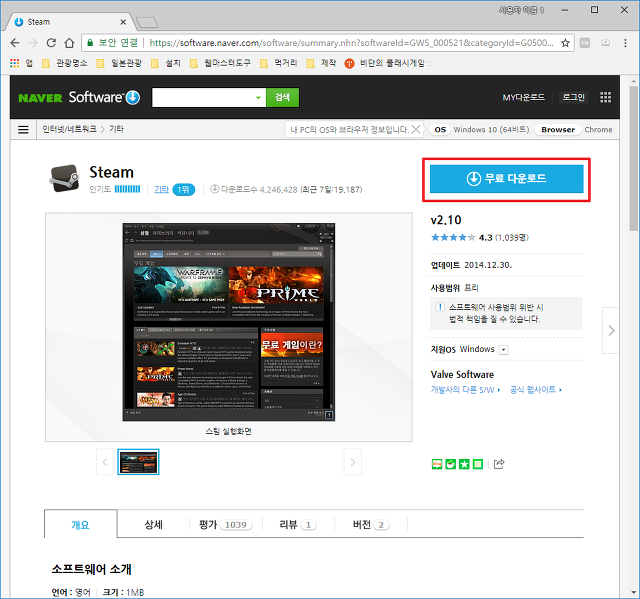Click the green 검색 button

pyautogui.click(x=282, y=98)
